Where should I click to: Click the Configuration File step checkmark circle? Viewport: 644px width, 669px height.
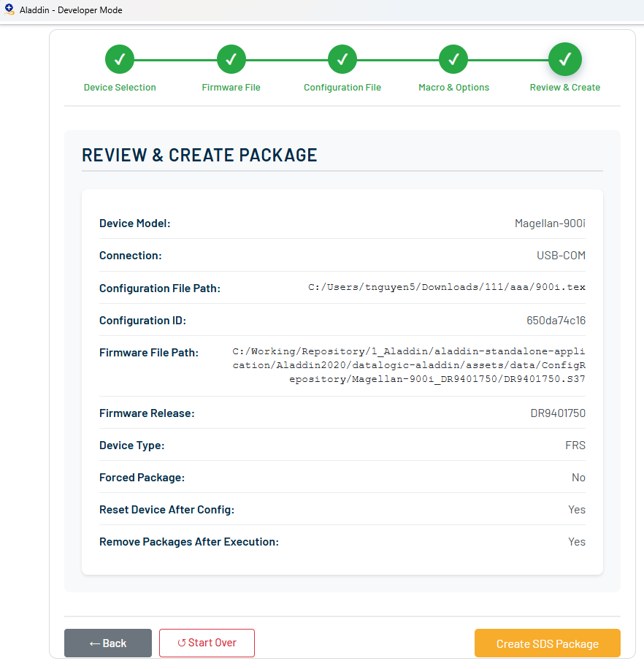tap(342, 59)
